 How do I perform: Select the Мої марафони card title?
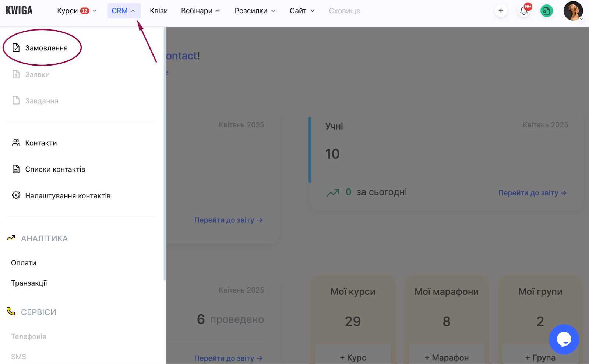click(447, 291)
